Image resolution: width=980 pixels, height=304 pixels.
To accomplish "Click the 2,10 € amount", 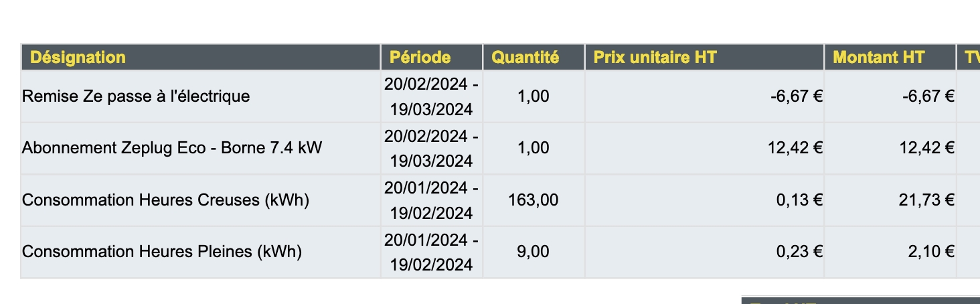I will coord(930,252).
